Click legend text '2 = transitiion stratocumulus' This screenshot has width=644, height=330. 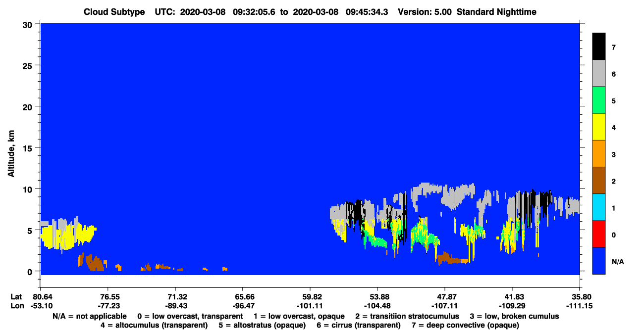click(407, 316)
